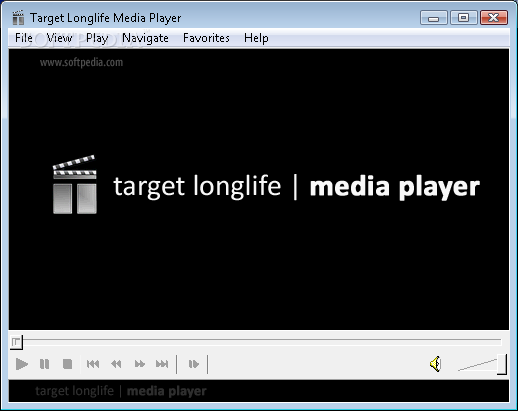This screenshot has height=411, width=518.
Task: Rewind with the double-left arrow icon
Action: [x=116, y=364]
